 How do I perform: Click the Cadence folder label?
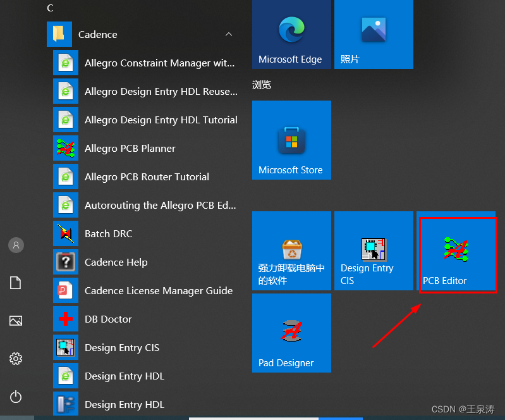(x=97, y=35)
